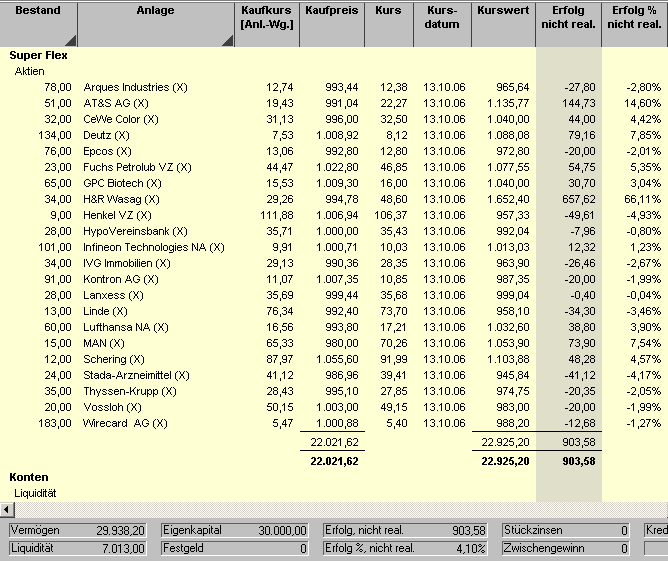Click bold Kaufpreis total 22.021,62
The height and width of the screenshot is (562, 668).
pyautogui.click(x=334, y=461)
